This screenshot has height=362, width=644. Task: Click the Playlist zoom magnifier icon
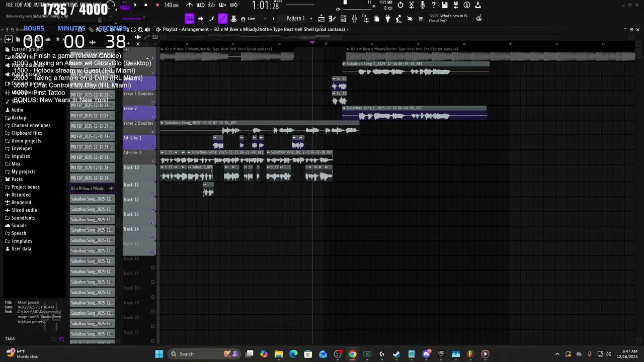click(140, 29)
